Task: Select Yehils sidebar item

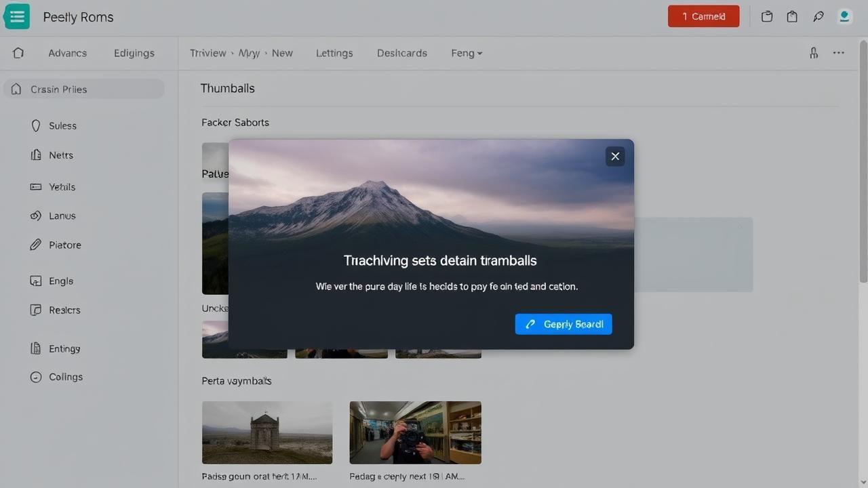Action: [x=62, y=186]
